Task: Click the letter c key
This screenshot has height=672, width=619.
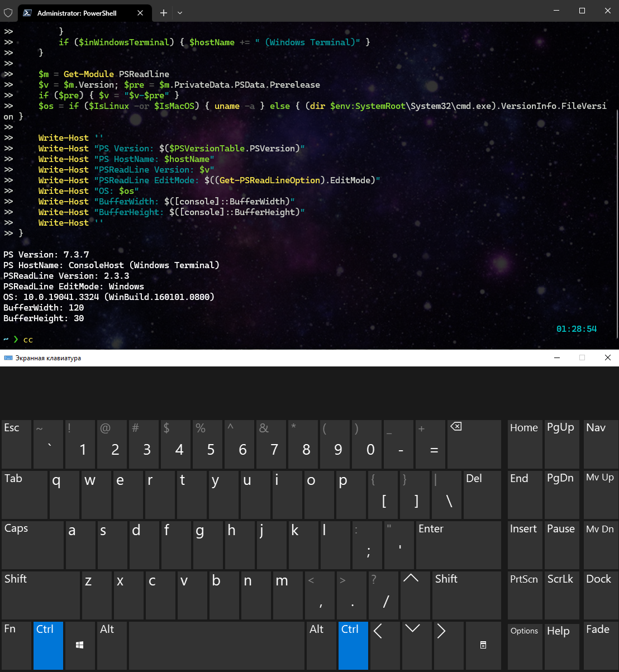Action: point(160,595)
